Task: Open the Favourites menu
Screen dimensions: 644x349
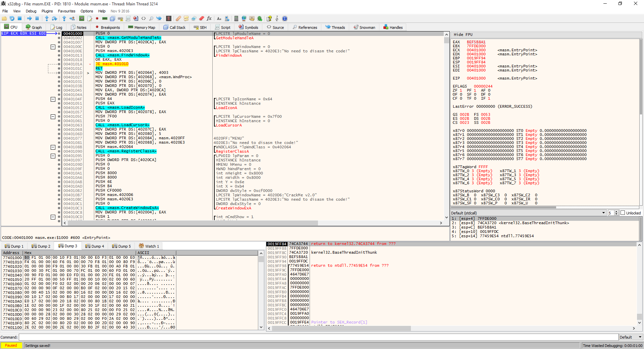Action: point(66,11)
